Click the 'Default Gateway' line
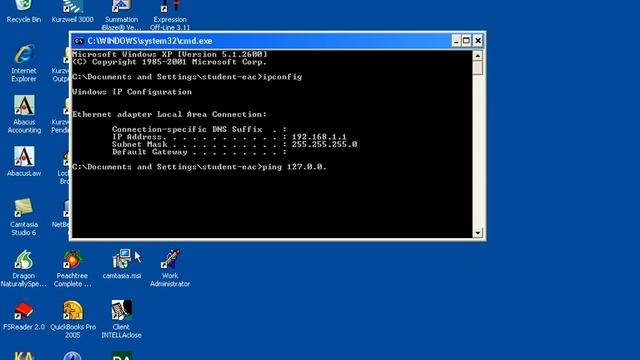This screenshot has height=360, width=640. pyautogui.click(x=200, y=152)
